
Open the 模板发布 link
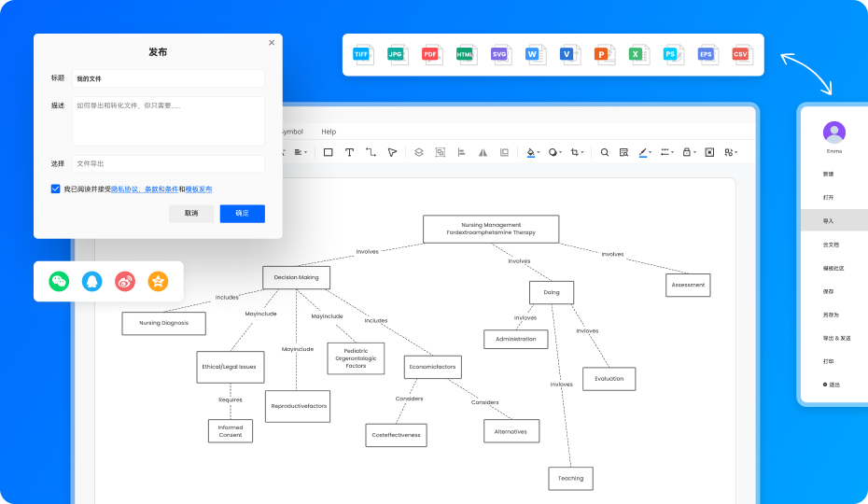(x=199, y=189)
